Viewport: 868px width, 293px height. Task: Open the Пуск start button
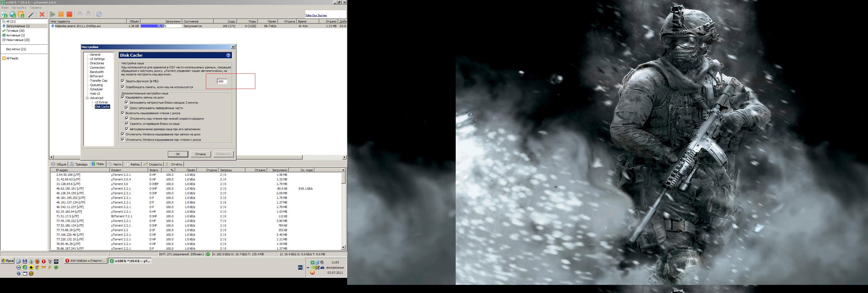[7, 261]
